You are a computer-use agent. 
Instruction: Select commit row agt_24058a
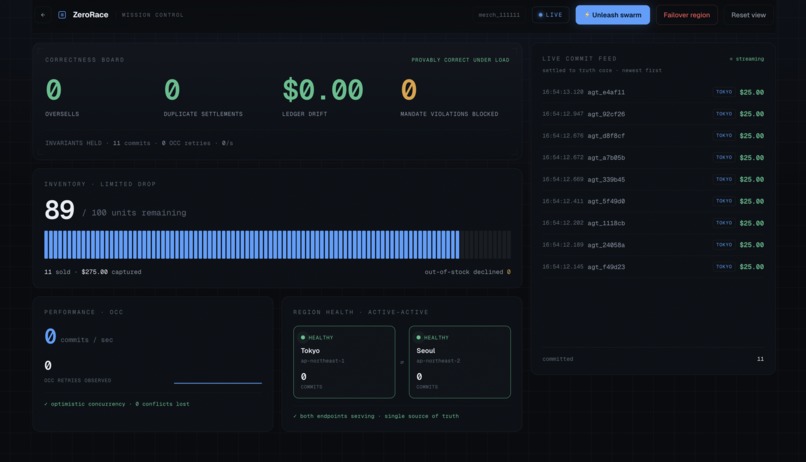[x=653, y=245]
